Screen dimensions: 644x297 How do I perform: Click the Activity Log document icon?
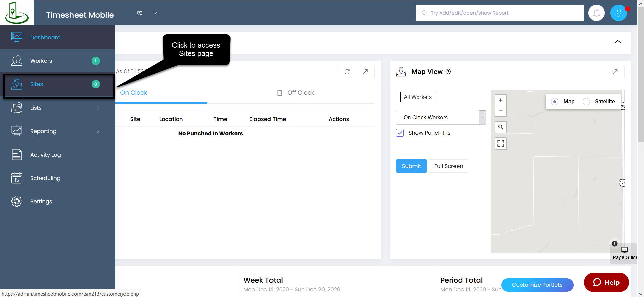point(17,155)
